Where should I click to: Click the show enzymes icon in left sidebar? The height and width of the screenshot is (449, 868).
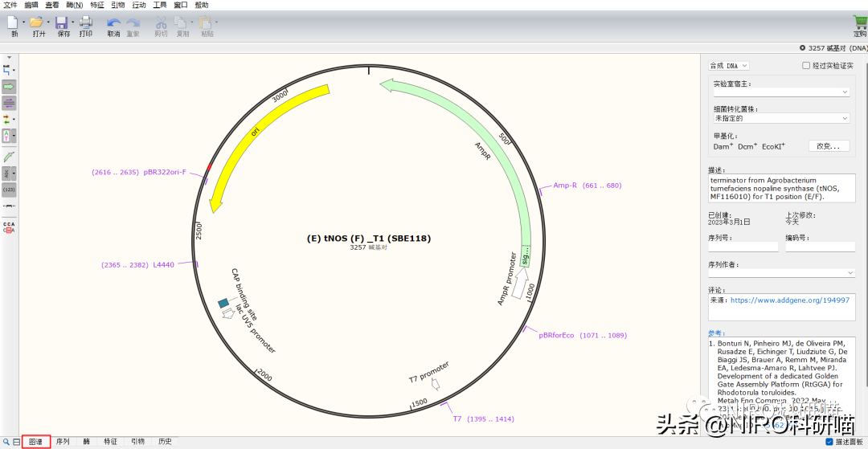(8, 70)
